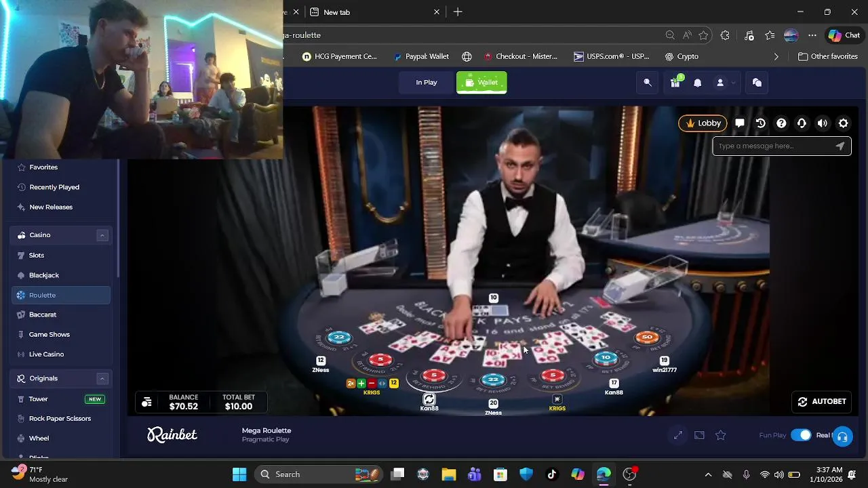The height and width of the screenshot is (488, 868).
Task: Open browser Extensions puzzle icon
Action: tap(725, 35)
